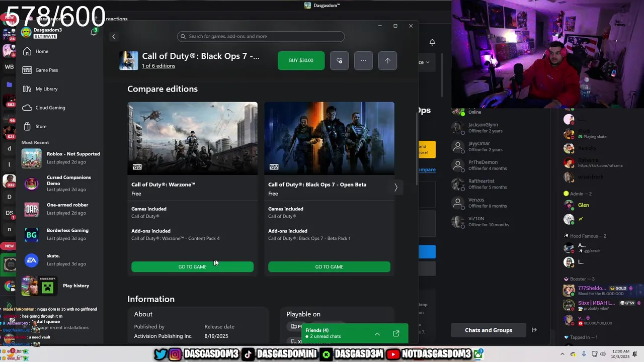
Task: Click search magnifier icon in search bar
Action: pyautogui.click(x=184, y=36)
